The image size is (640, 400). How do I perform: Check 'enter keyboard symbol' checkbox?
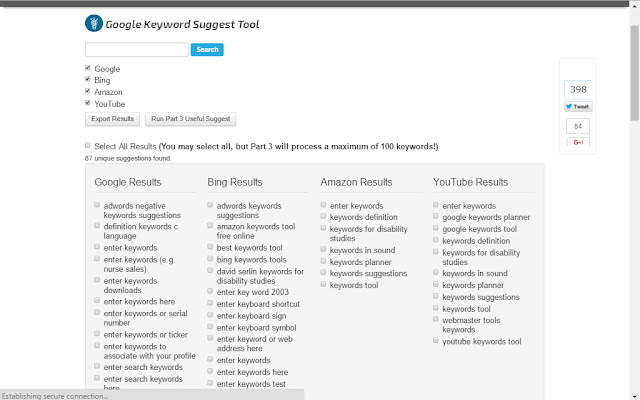(x=210, y=327)
